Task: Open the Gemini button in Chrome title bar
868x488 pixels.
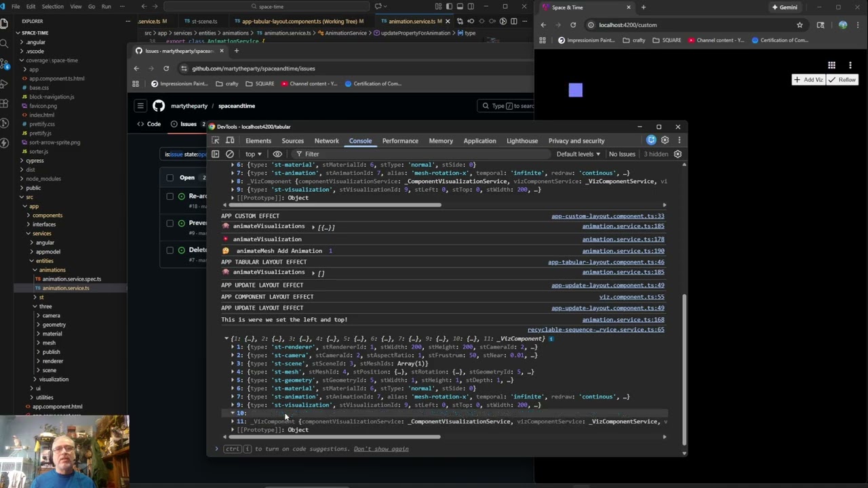Action: [x=785, y=7]
